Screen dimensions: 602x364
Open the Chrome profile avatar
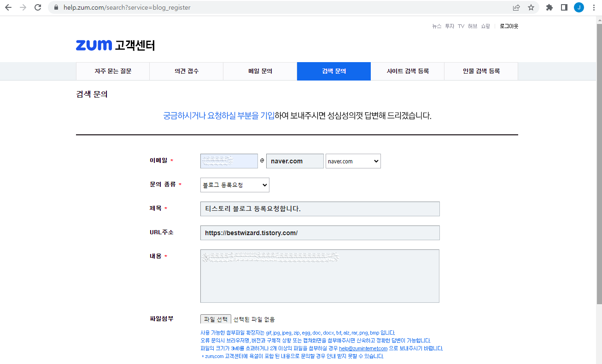coord(579,7)
